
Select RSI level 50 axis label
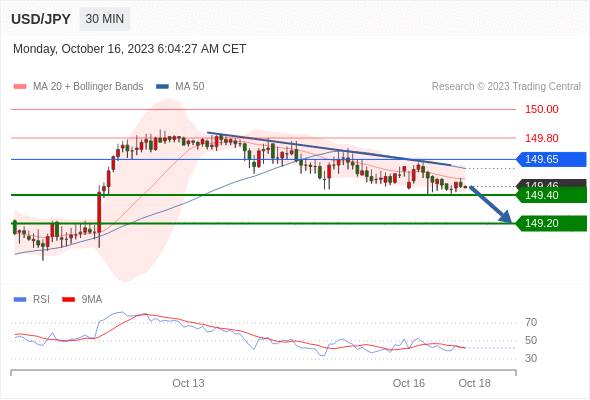[531, 341]
